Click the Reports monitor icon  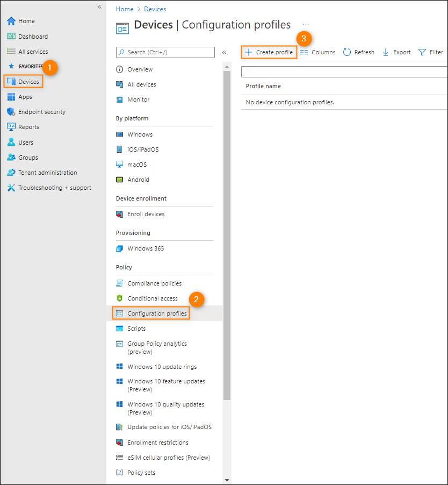[x=11, y=127]
